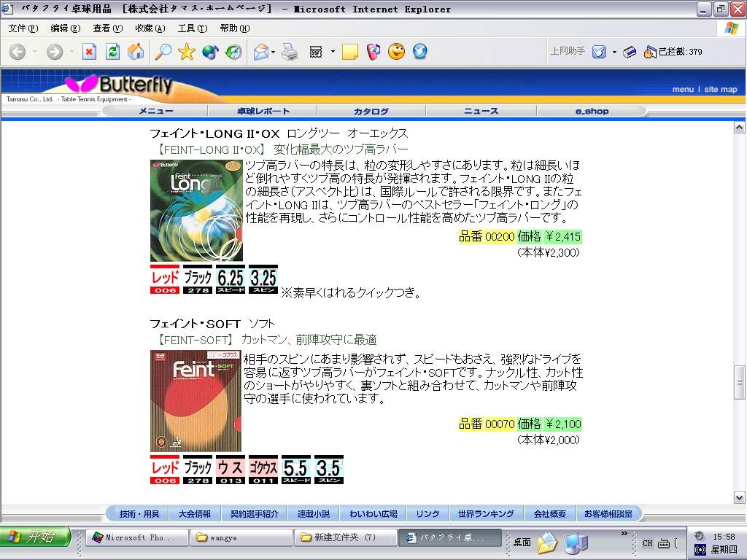Open the 文件(F) menu

pyautogui.click(x=23, y=28)
